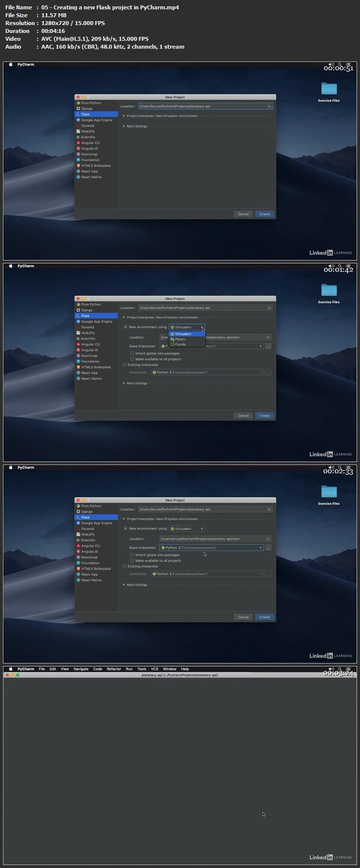Open Exercise Files folder in the 00:02:33 frame
Screen dimensions: 360x868
pos(329,495)
